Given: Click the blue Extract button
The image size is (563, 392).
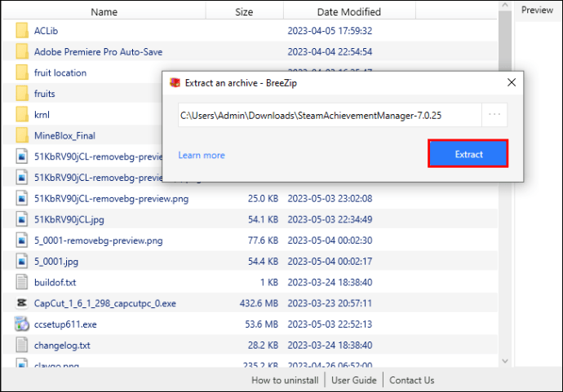Looking at the screenshot, I should 468,154.
